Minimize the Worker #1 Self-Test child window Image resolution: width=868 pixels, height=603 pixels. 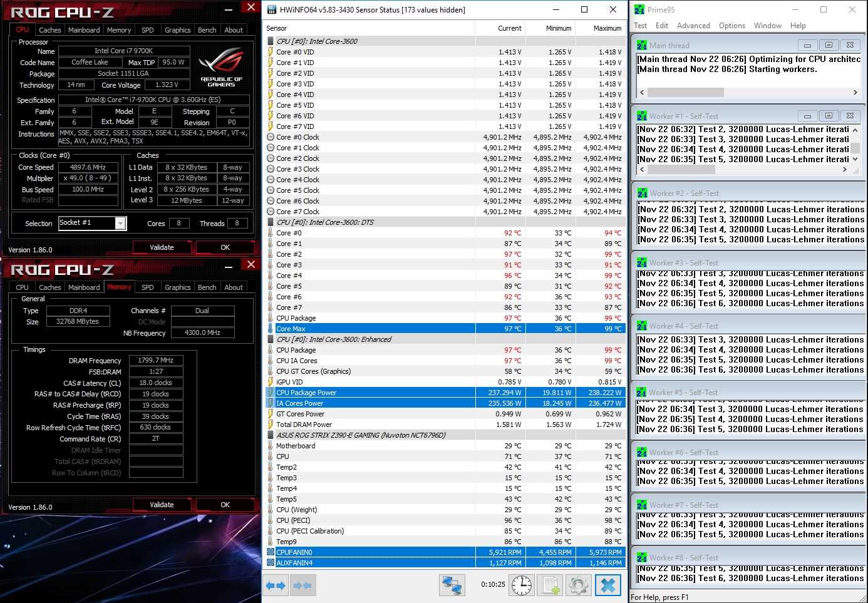807,116
